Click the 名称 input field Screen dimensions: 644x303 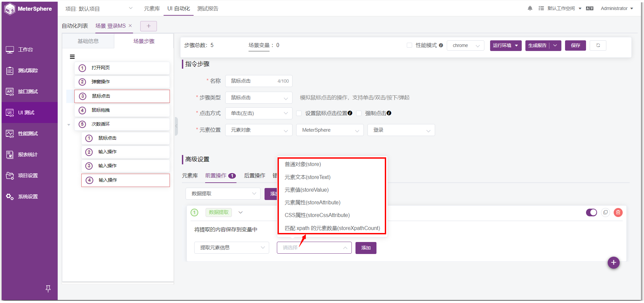[x=259, y=81]
